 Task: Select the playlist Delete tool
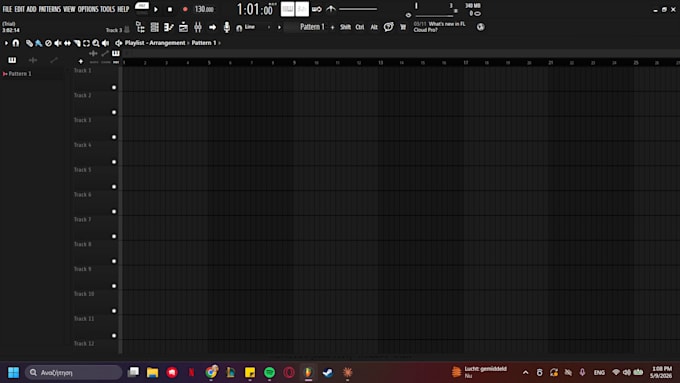tap(48, 43)
